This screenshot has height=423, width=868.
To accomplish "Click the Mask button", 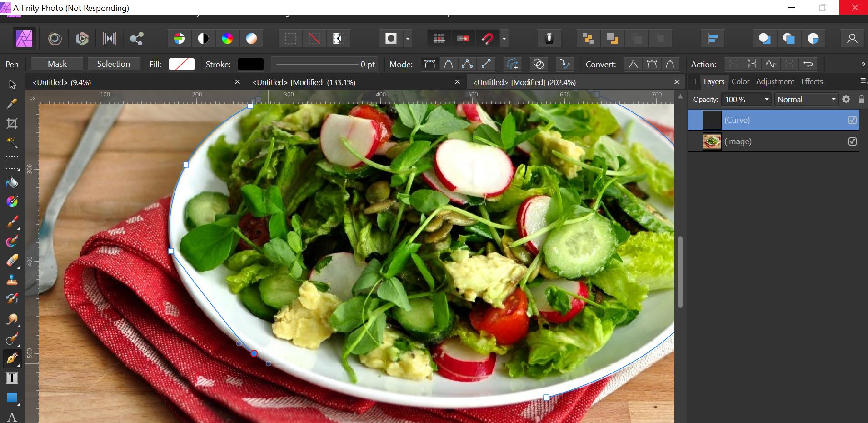I will click(x=57, y=64).
